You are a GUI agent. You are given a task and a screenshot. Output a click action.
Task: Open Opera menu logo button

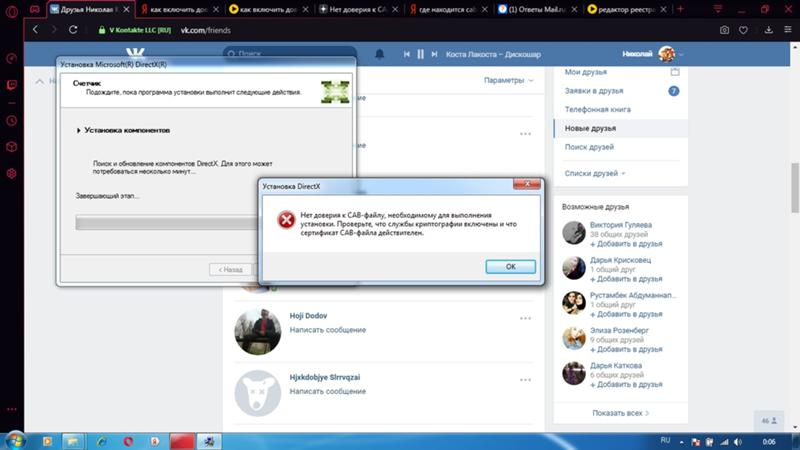tap(12, 11)
